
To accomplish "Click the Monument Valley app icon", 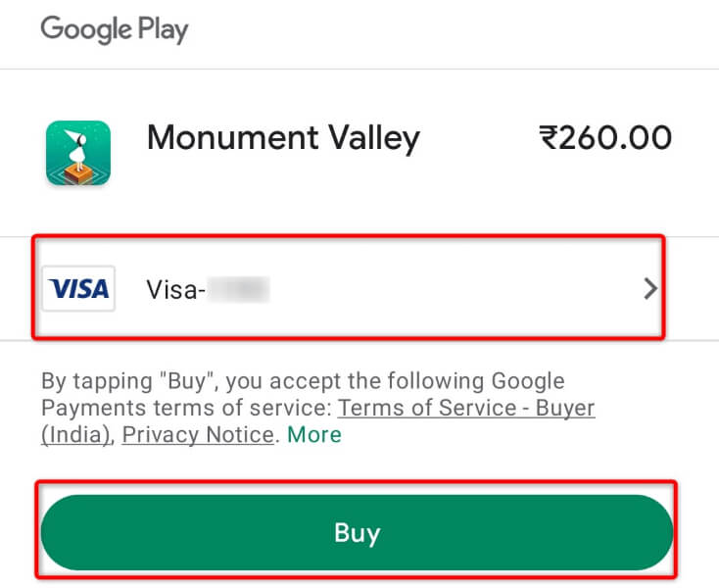I will pyautogui.click(x=78, y=153).
